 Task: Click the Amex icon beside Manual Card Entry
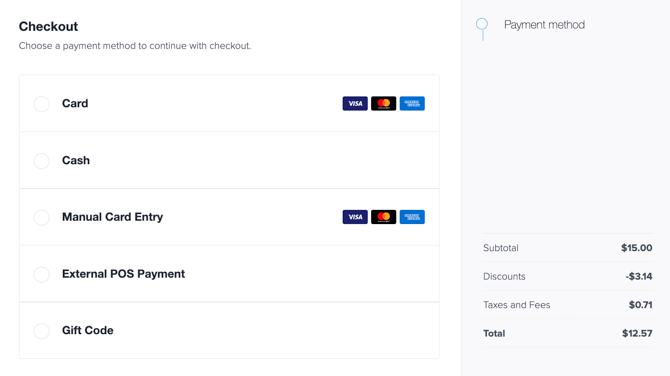pyautogui.click(x=412, y=217)
